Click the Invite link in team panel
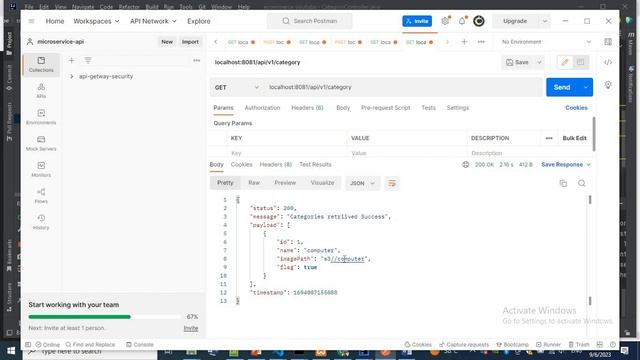The image size is (640, 360). [x=191, y=328]
